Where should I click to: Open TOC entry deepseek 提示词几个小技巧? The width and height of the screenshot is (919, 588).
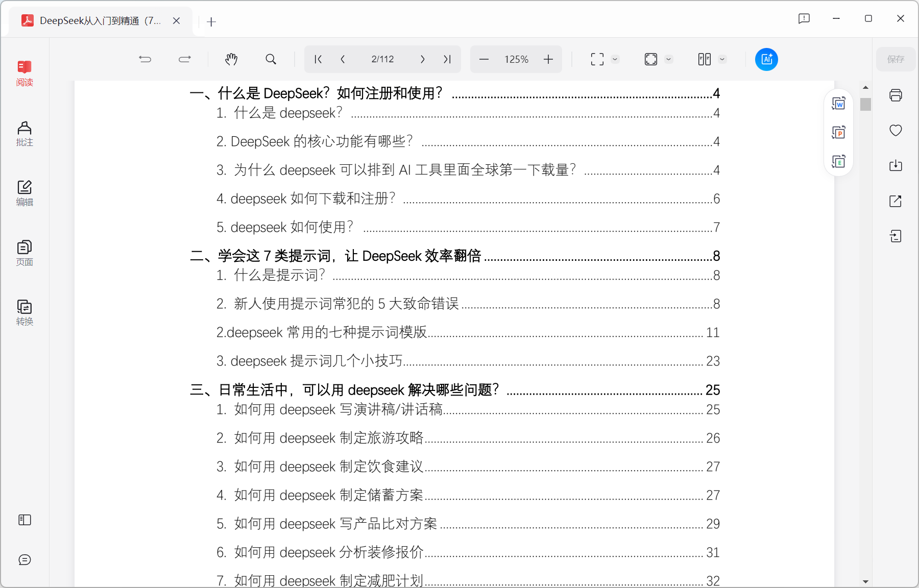[x=468, y=361]
